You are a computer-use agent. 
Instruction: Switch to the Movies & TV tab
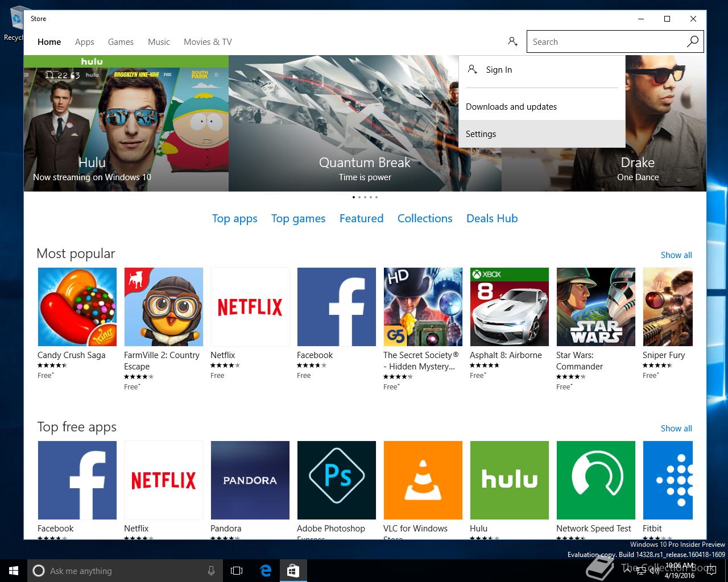pos(208,41)
